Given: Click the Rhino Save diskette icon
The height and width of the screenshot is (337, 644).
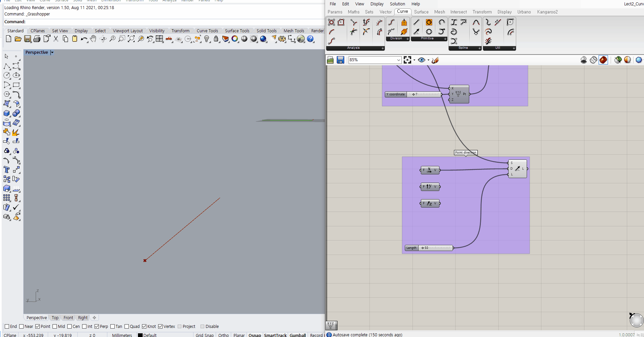Looking at the screenshot, I should pos(28,39).
